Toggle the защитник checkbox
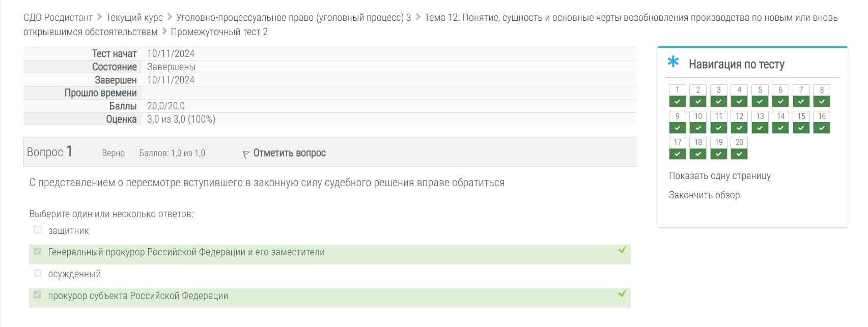This screenshot has height=327, width=868. [38, 230]
